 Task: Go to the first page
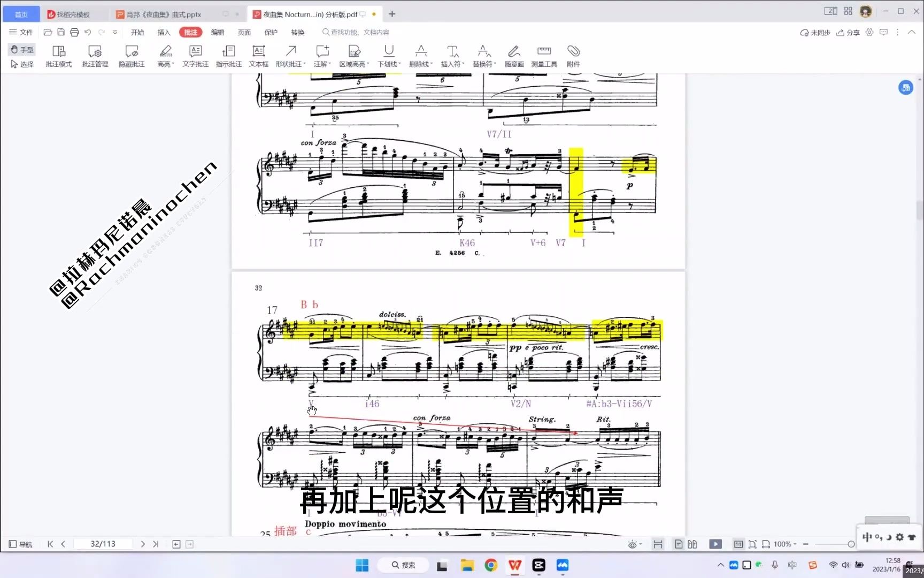[50, 544]
